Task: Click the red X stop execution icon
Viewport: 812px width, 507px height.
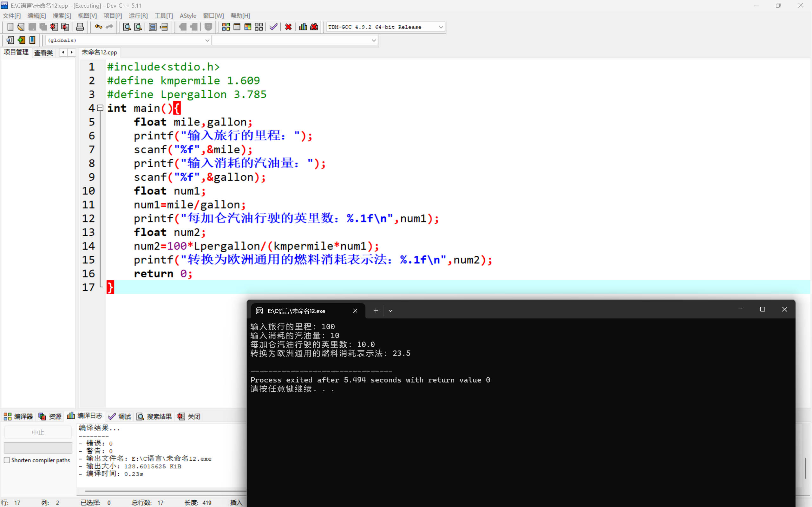Action: click(x=288, y=27)
